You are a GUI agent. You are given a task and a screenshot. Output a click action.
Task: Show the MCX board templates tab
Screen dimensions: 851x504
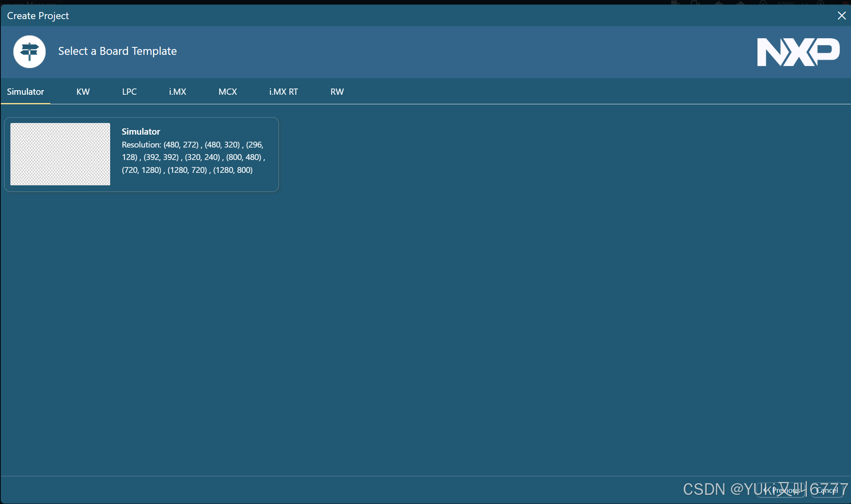click(x=227, y=92)
